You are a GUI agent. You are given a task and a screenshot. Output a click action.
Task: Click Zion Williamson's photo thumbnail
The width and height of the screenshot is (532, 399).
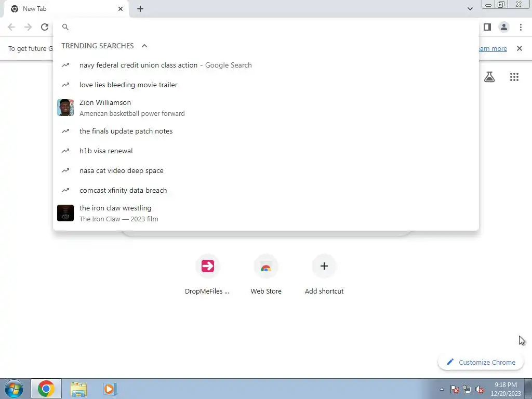tap(65, 108)
